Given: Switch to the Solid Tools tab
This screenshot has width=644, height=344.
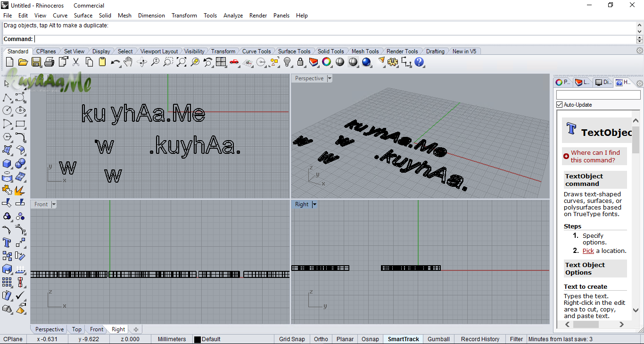Looking at the screenshot, I should [330, 51].
